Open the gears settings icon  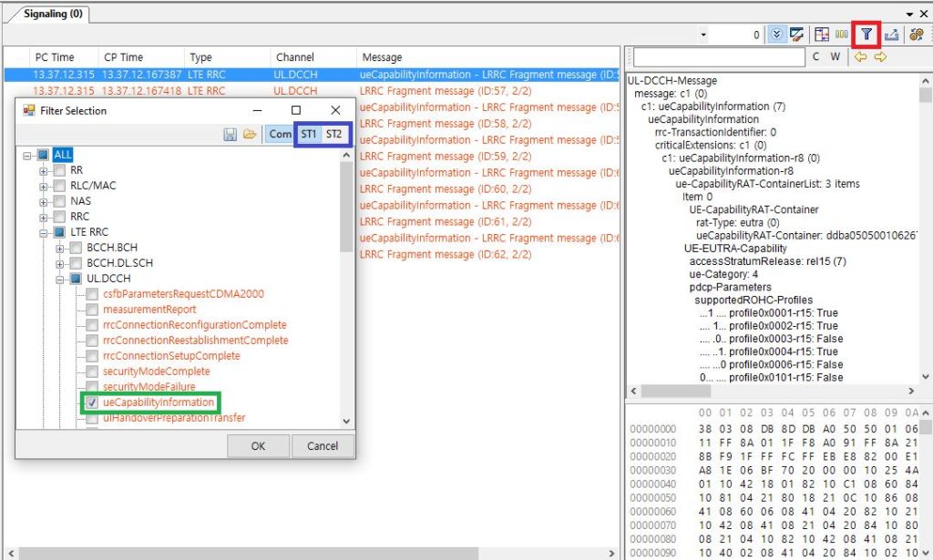918,35
